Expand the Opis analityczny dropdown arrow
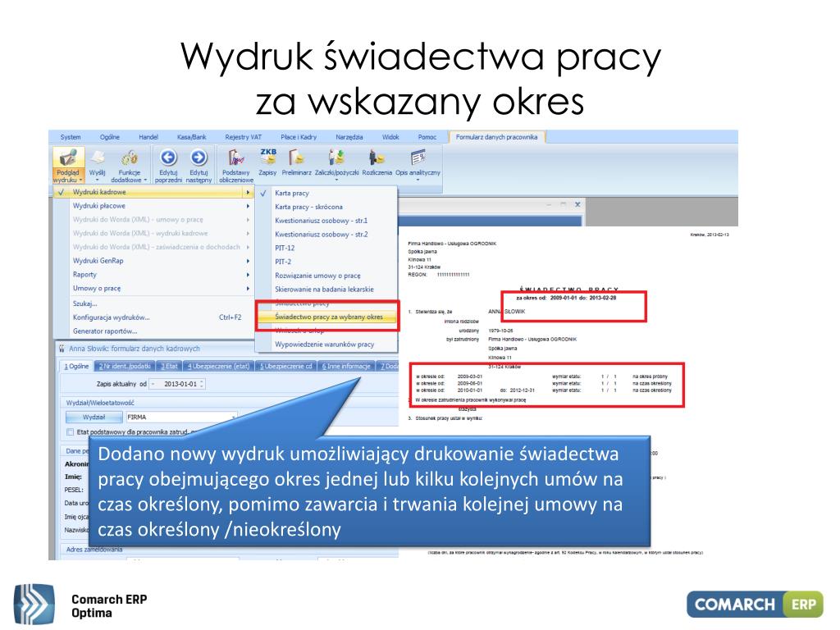This screenshot has width=840, height=630. 418,180
